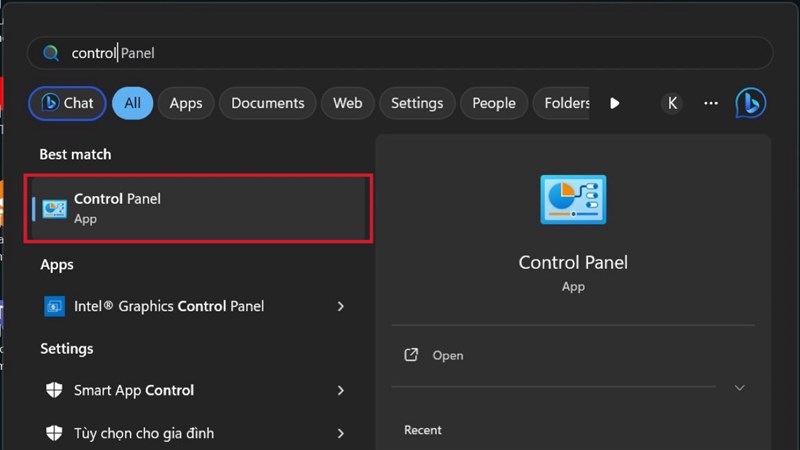Click Open to launch Control Panel
The height and width of the screenshot is (450, 800).
point(448,355)
